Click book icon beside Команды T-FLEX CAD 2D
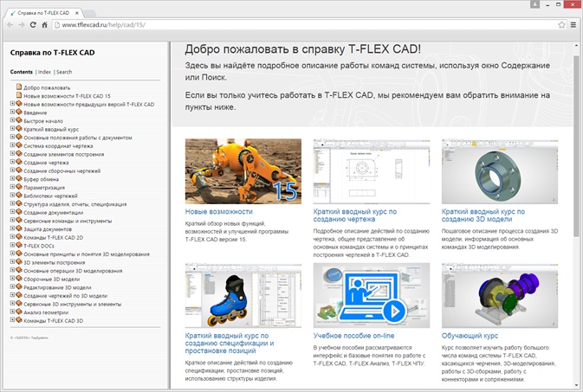The image size is (583, 392). click(x=19, y=237)
